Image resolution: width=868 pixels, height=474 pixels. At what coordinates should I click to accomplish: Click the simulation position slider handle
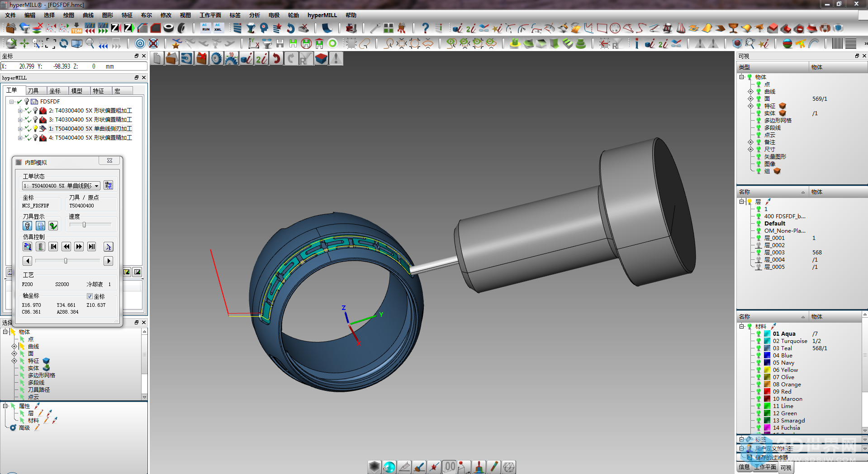66,261
